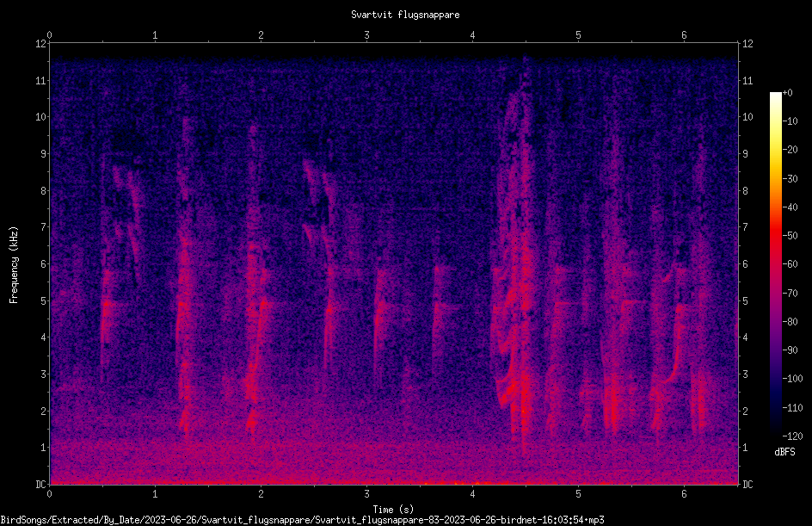Click the '-100' color scale label

coord(792,379)
